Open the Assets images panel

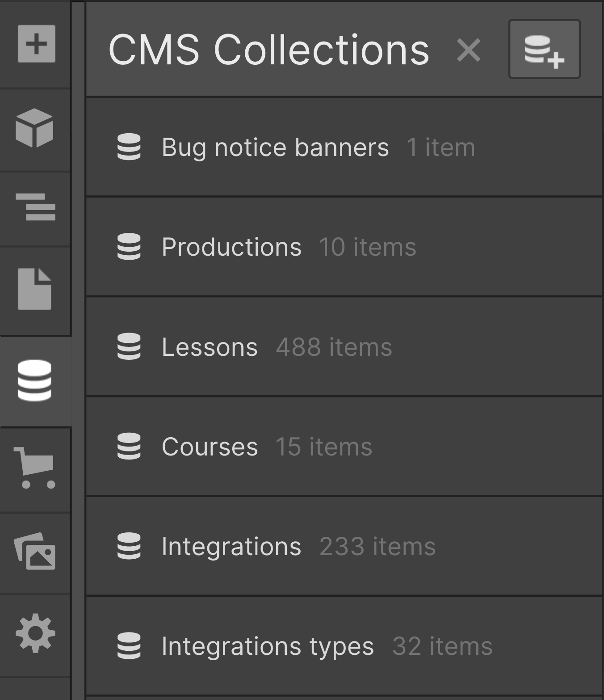35,551
